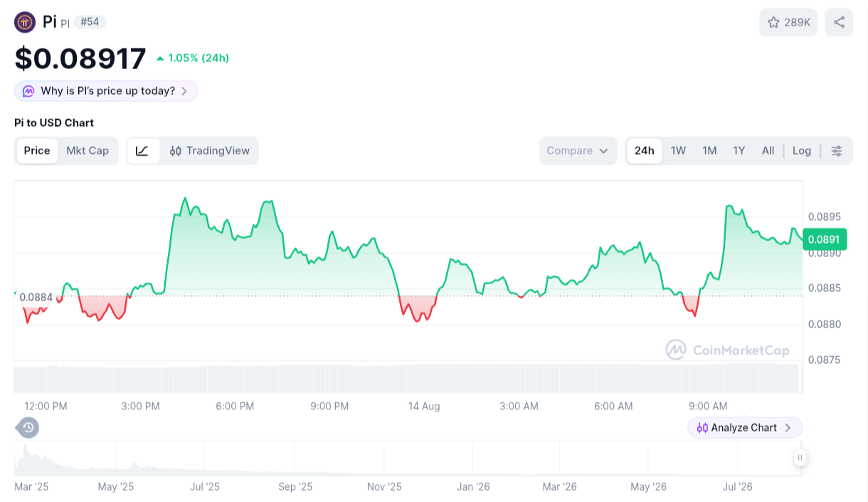
Task: Open the Analyze Chart button
Action: pos(745,428)
